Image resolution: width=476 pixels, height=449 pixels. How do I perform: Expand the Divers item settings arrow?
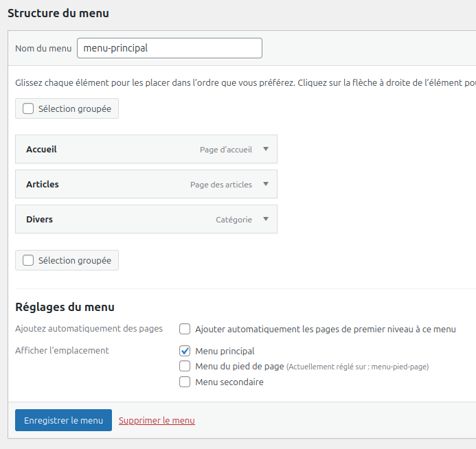pos(266,219)
